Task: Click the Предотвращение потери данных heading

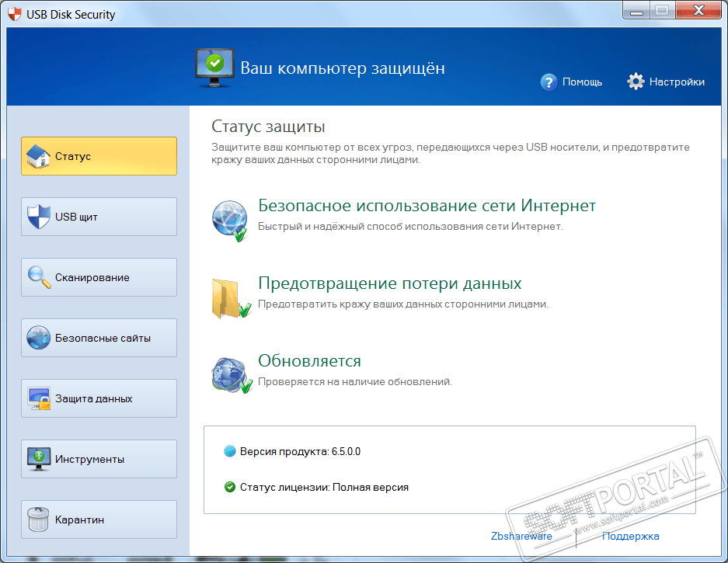Action: click(x=389, y=283)
